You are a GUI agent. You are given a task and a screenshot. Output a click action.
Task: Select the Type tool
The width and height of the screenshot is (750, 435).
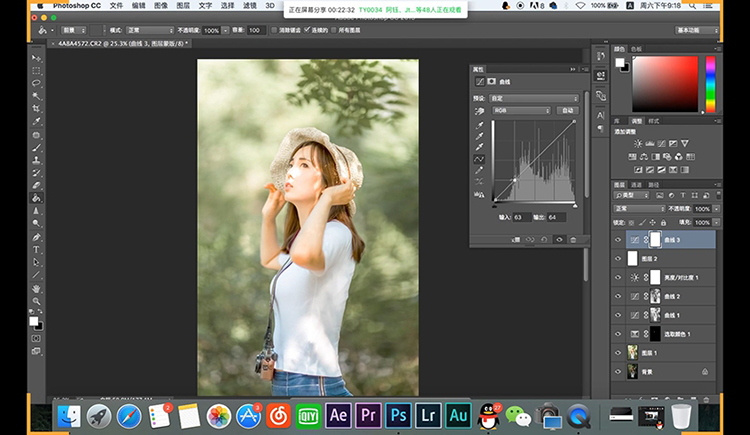[x=36, y=249]
